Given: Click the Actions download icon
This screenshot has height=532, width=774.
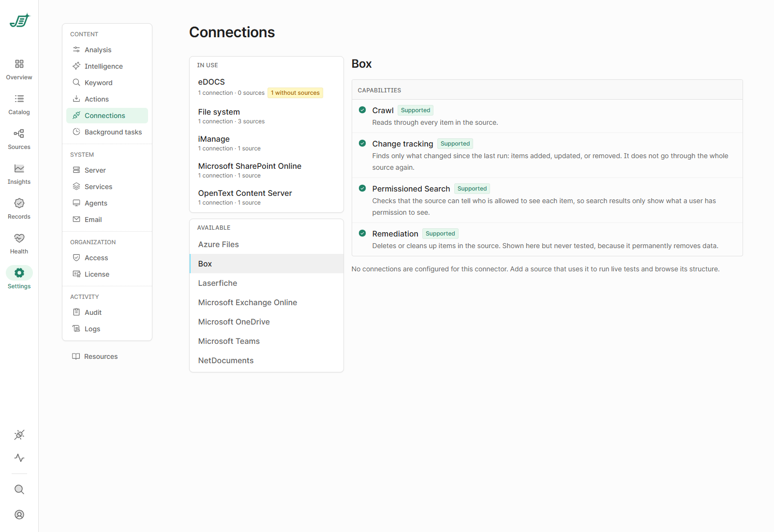Looking at the screenshot, I should pos(76,99).
